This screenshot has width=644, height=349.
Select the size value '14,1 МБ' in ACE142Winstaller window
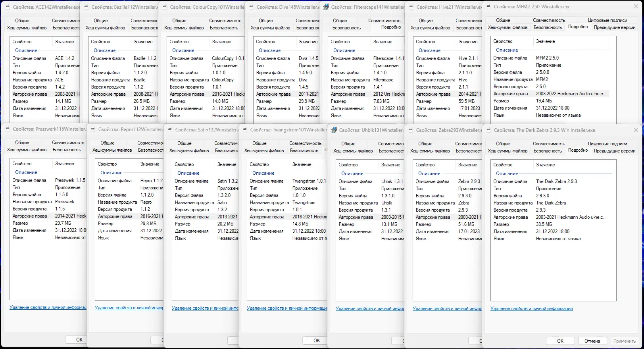point(63,101)
